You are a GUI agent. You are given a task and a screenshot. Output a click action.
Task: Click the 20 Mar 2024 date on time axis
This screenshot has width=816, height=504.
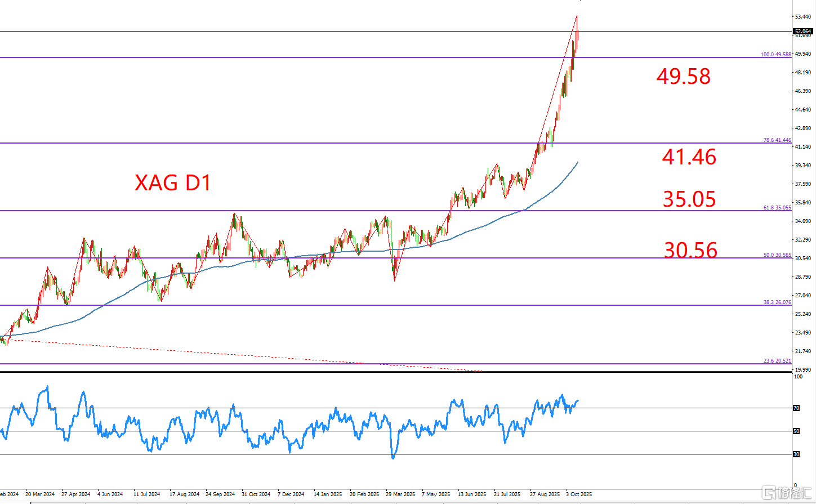tap(40, 494)
